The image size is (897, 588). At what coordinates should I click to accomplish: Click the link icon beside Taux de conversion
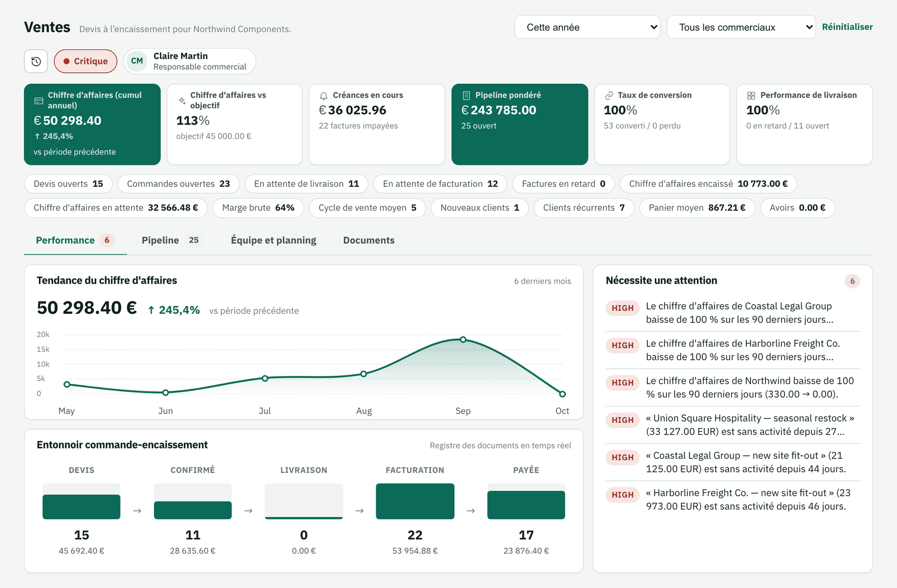(x=608, y=96)
